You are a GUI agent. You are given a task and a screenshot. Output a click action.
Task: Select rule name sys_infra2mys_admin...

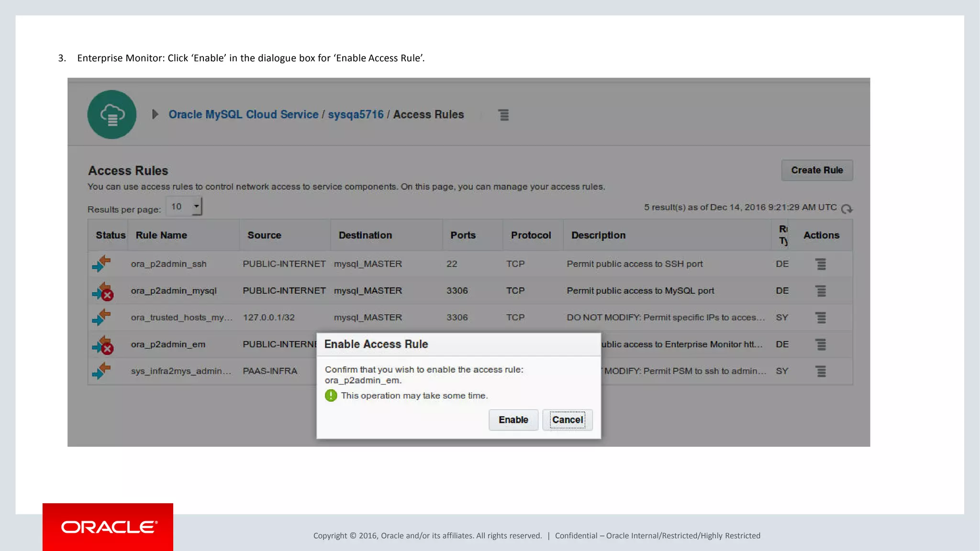181,371
